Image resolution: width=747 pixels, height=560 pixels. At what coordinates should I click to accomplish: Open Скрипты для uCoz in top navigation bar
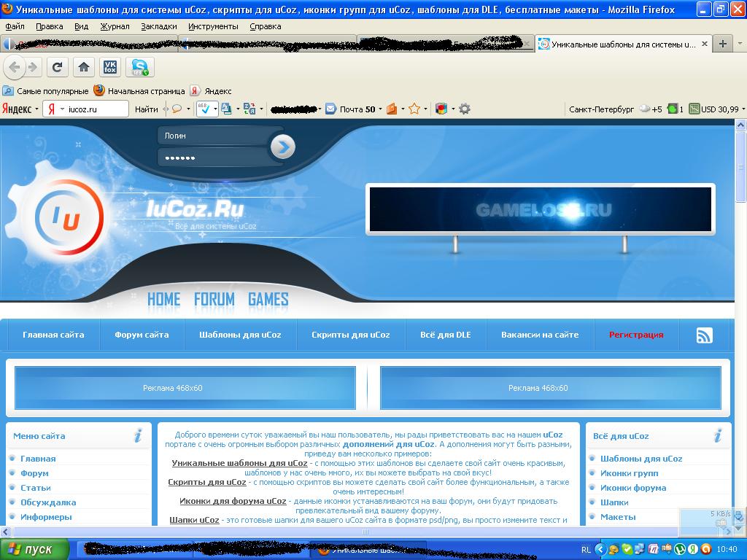pyautogui.click(x=351, y=335)
